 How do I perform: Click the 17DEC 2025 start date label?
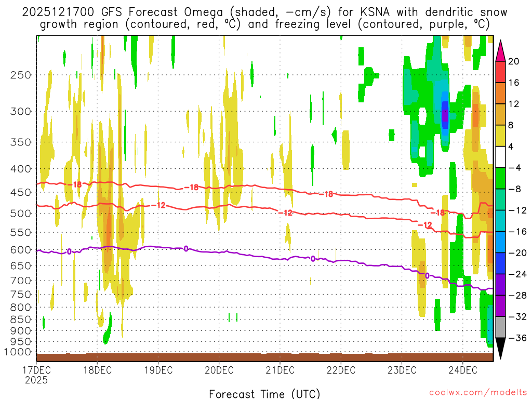pos(36,375)
